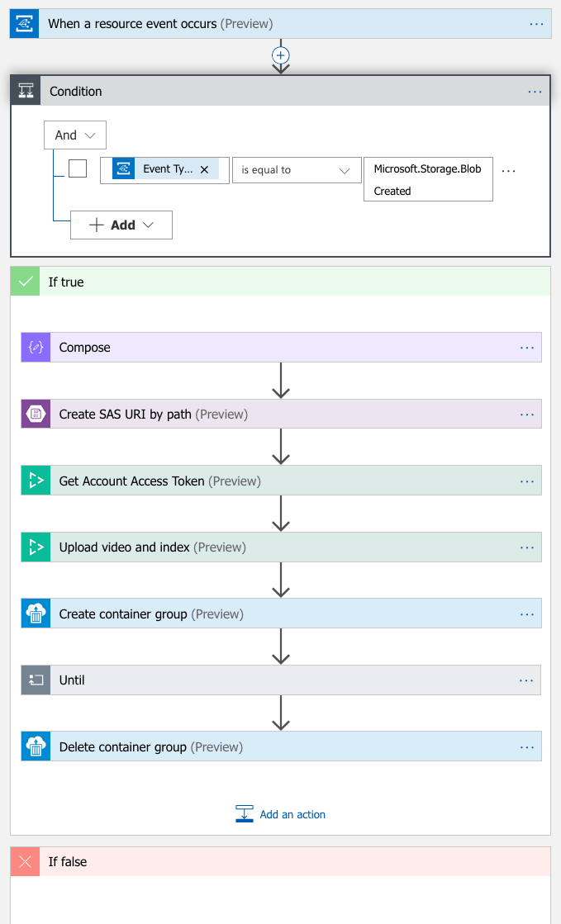Image resolution: width=561 pixels, height=924 pixels.
Task: Open the trigger's ellipsis menu
Action: tap(535, 23)
